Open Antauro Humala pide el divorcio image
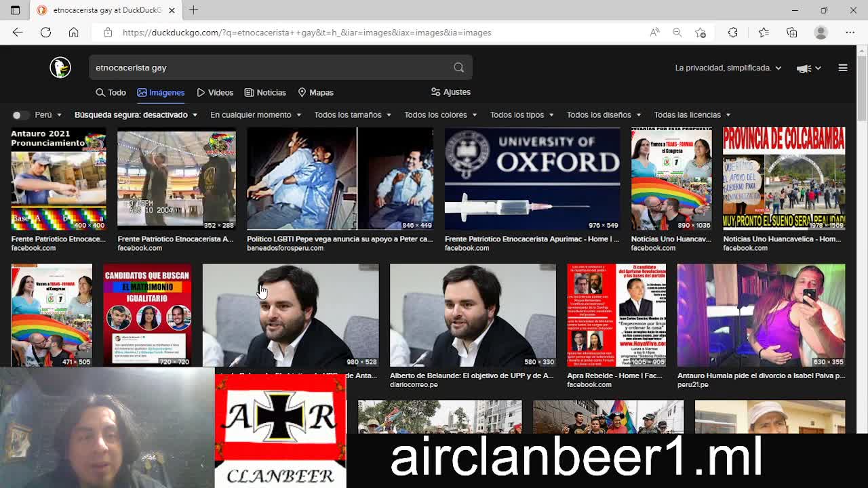Image resolution: width=868 pixels, height=488 pixels. click(x=761, y=315)
